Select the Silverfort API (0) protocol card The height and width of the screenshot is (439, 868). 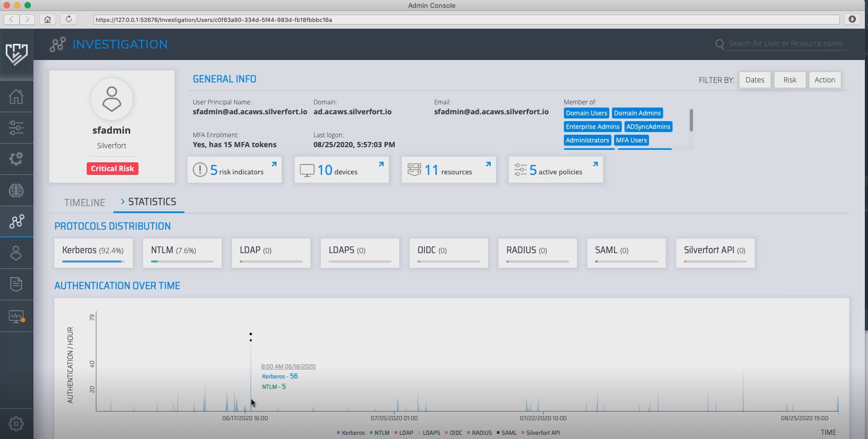pyautogui.click(x=715, y=253)
